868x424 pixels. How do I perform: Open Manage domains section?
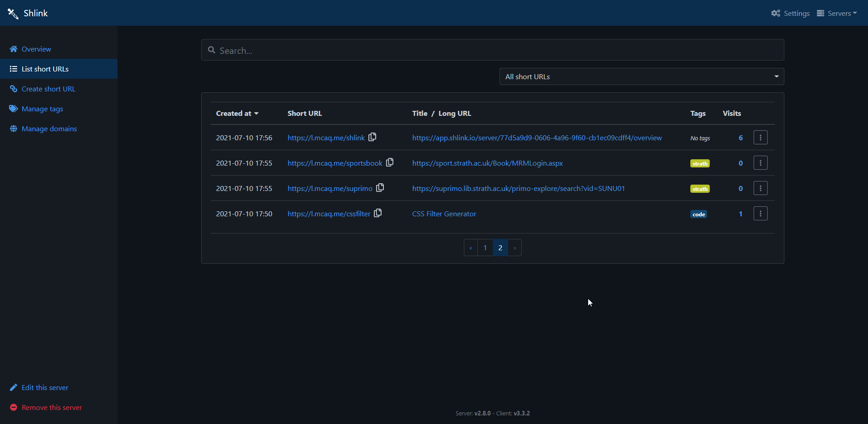[49, 129]
